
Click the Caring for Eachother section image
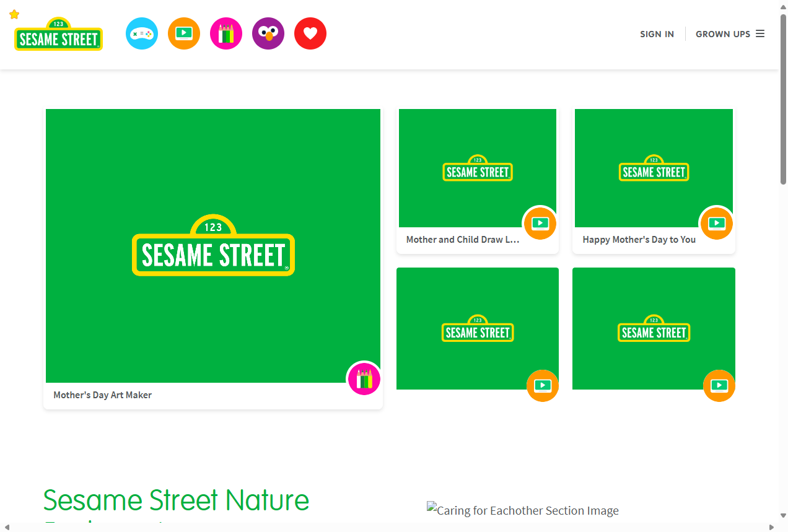pos(523,510)
